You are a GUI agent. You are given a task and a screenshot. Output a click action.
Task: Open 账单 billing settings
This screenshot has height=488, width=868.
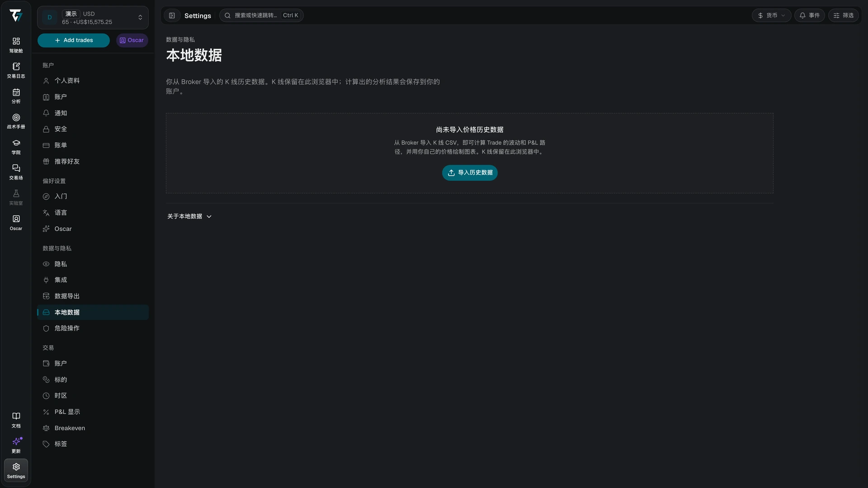point(93,145)
